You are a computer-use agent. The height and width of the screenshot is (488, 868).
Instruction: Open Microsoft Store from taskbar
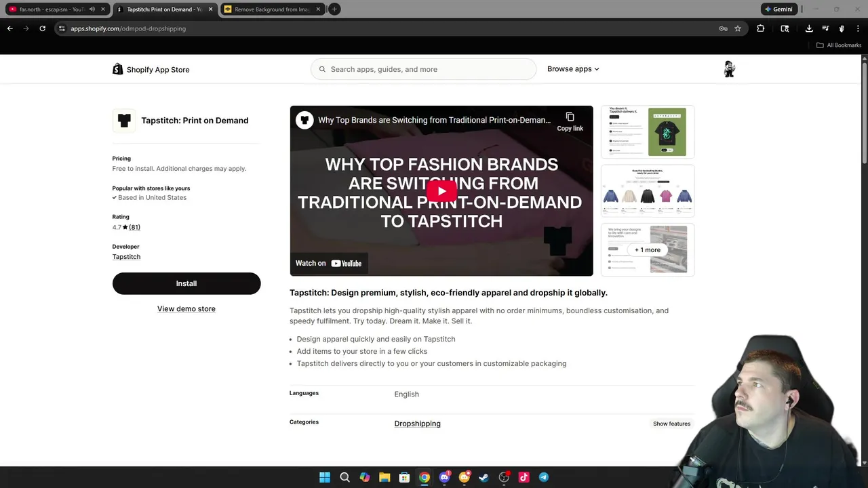click(404, 477)
